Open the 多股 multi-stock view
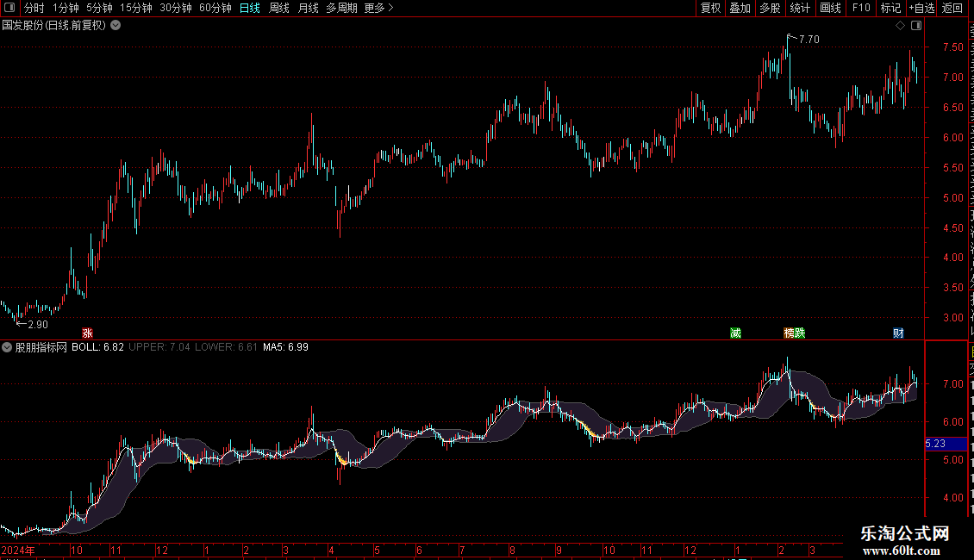The height and width of the screenshot is (560, 974). pos(771,8)
